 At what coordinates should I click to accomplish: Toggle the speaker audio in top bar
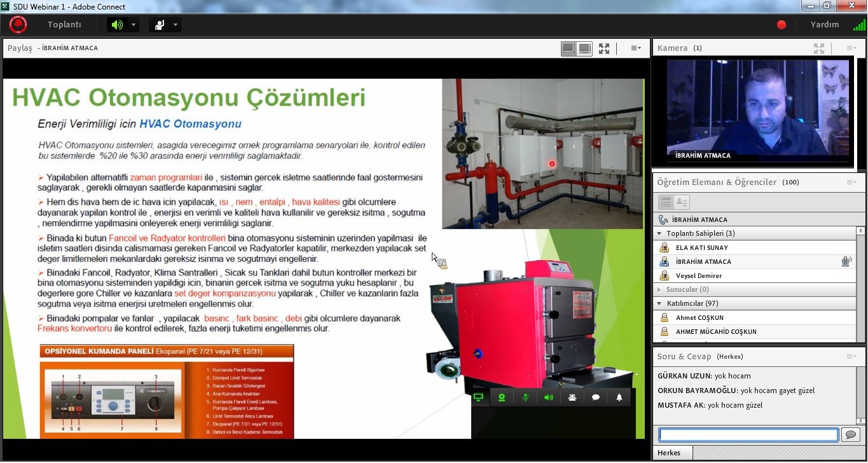pos(116,25)
